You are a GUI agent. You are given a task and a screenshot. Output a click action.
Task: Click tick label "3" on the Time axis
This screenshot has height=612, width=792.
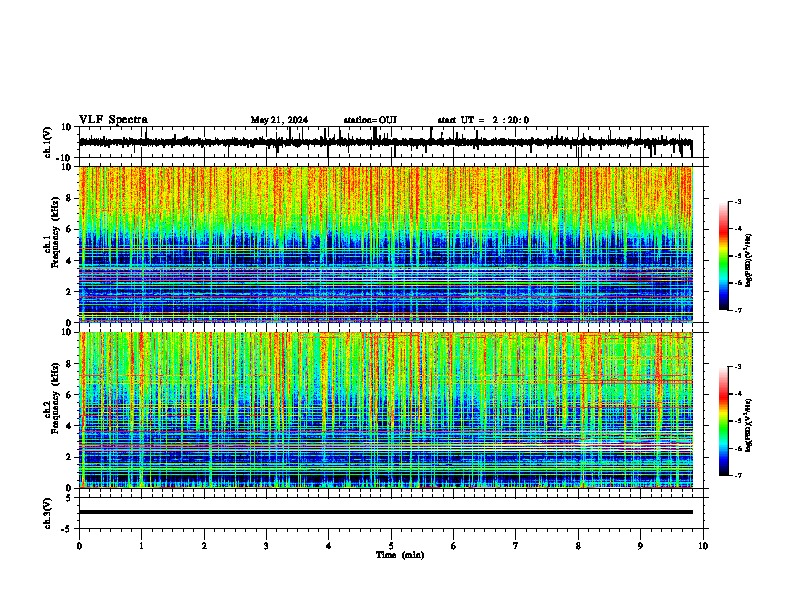tap(266, 546)
